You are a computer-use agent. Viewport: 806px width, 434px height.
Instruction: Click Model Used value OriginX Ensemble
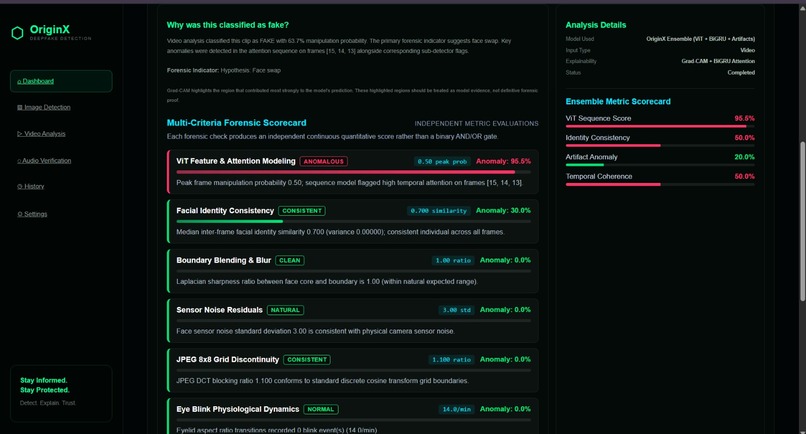point(701,39)
